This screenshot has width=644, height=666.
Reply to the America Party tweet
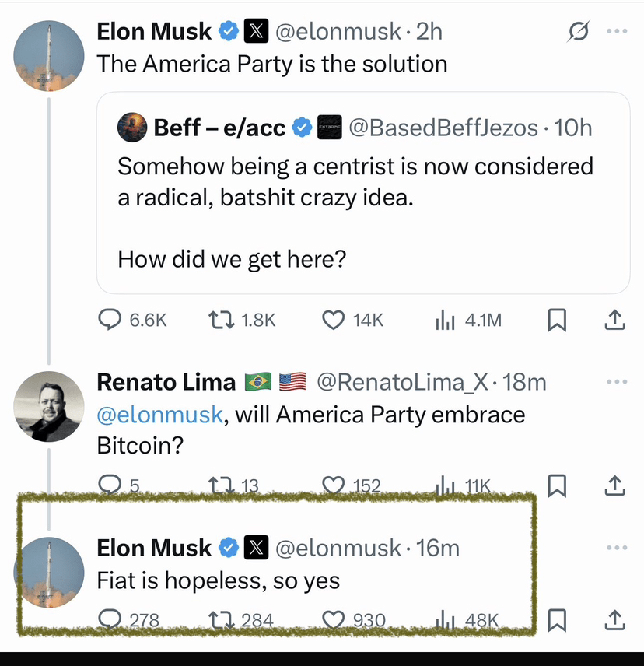tap(110, 320)
